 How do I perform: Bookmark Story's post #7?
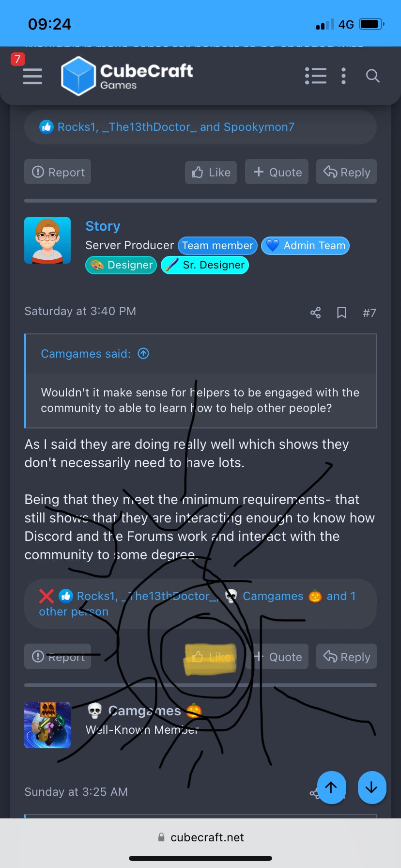(341, 313)
